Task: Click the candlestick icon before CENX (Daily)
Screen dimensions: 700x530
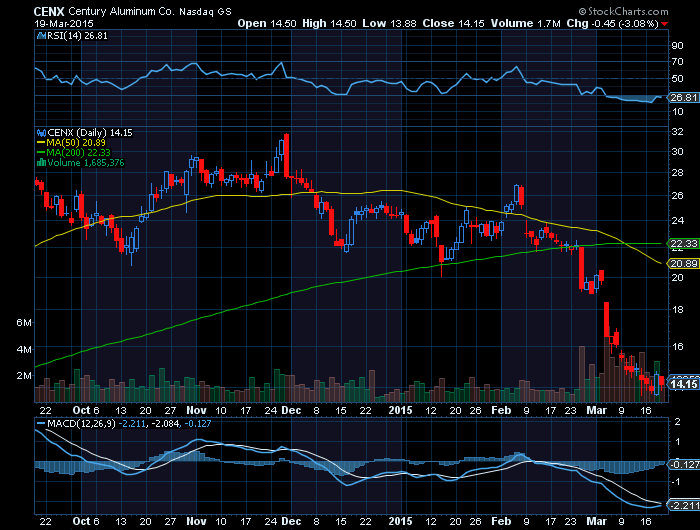Action: pyautogui.click(x=41, y=133)
